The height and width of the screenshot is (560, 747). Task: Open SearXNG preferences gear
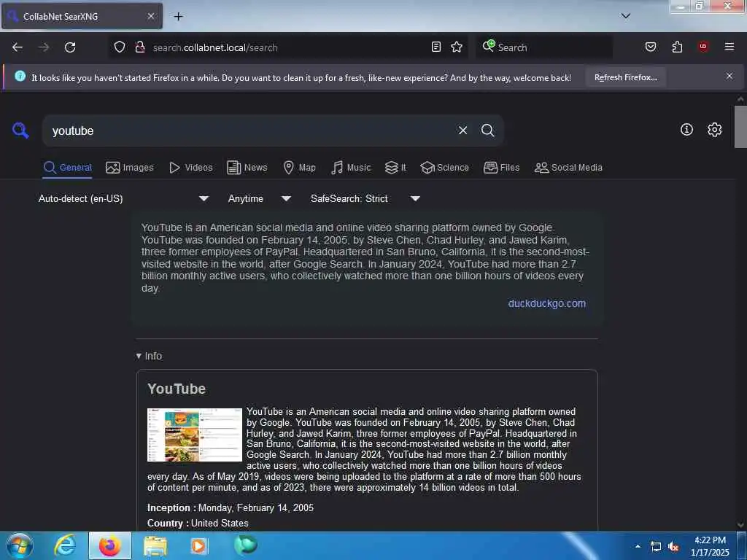click(x=714, y=130)
